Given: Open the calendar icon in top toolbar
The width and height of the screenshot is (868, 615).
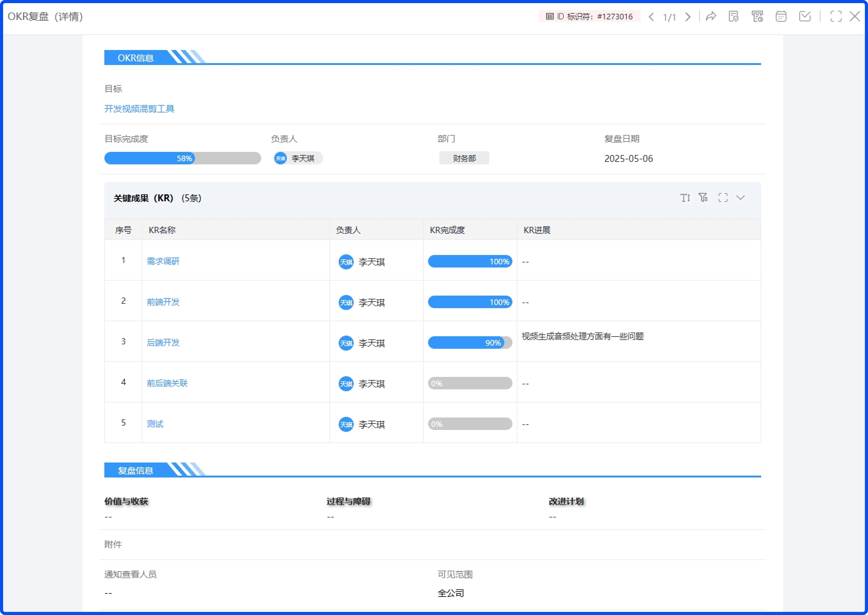Looking at the screenshot, I should click(x=781, y=16).
